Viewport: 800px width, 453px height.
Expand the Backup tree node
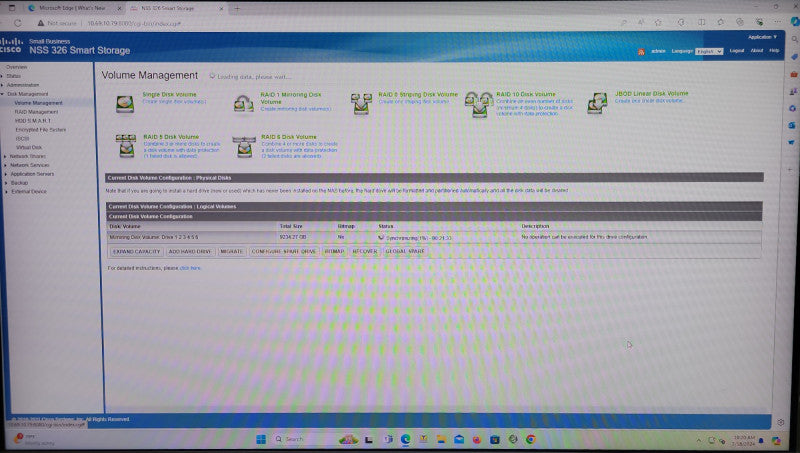click(6, 183)
